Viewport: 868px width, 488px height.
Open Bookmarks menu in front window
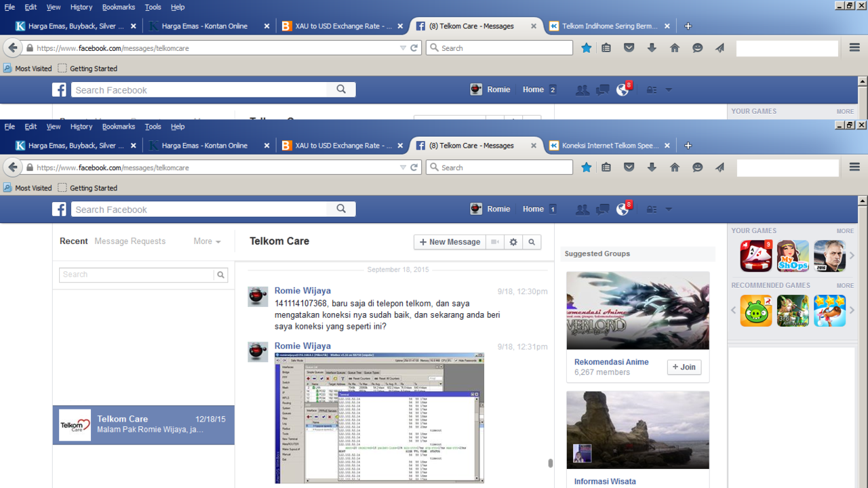119,127
